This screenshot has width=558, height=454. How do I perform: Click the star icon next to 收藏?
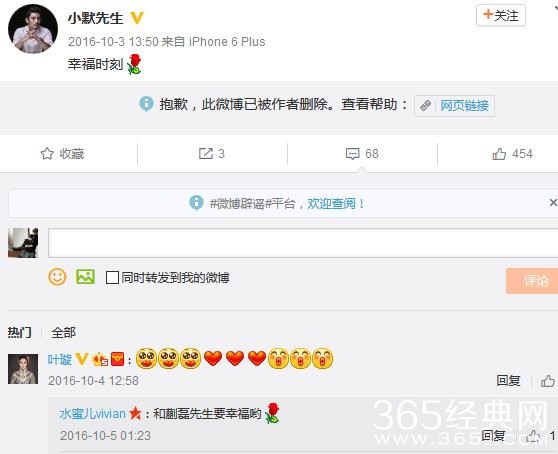47,154
